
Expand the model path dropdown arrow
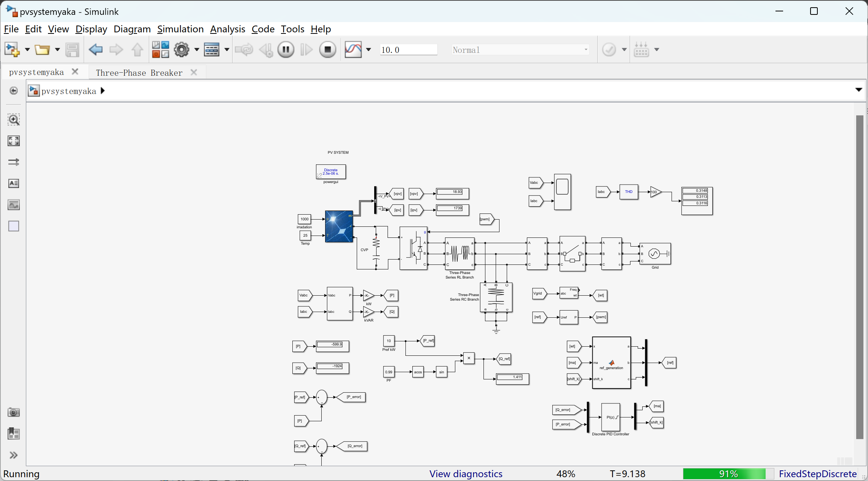[858, 90]
